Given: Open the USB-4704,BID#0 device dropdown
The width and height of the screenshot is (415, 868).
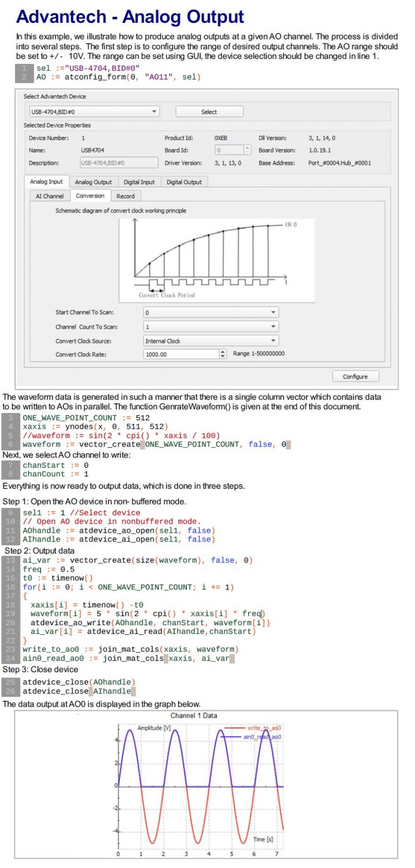Looking at the screenshot, I should pos(94,112).
